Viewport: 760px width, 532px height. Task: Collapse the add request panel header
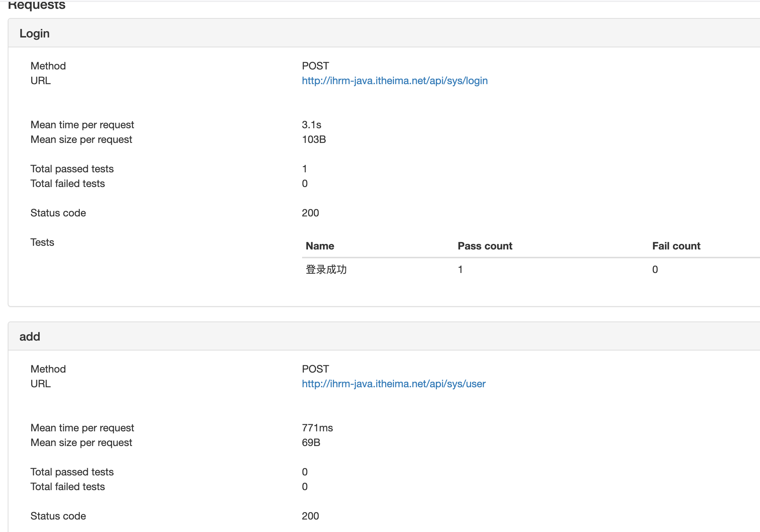coord(30,336)
